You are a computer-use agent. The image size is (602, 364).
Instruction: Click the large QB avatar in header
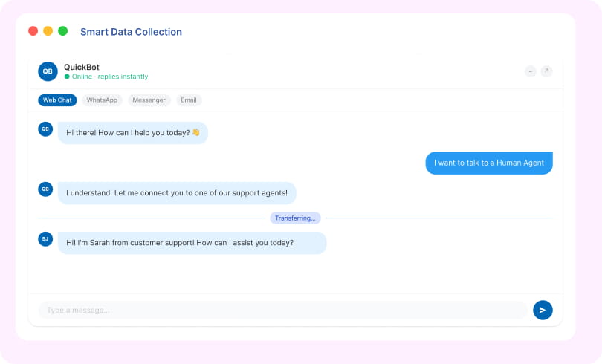pyautogui.click(x=48, y=71)
